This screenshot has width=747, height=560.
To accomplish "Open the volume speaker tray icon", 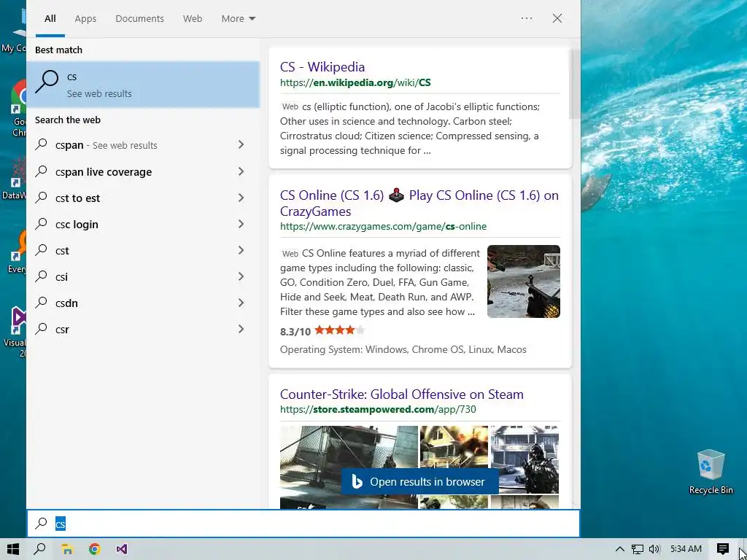I will point(654,549).
